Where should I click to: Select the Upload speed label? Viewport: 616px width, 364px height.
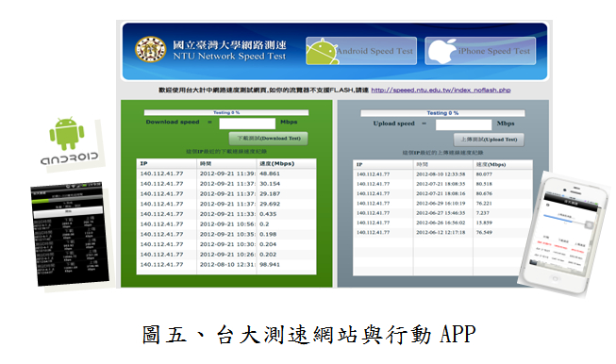393,124
